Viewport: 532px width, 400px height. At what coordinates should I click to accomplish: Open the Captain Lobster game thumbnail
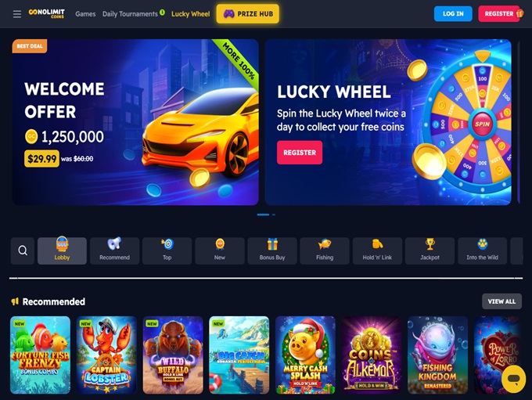106,355
